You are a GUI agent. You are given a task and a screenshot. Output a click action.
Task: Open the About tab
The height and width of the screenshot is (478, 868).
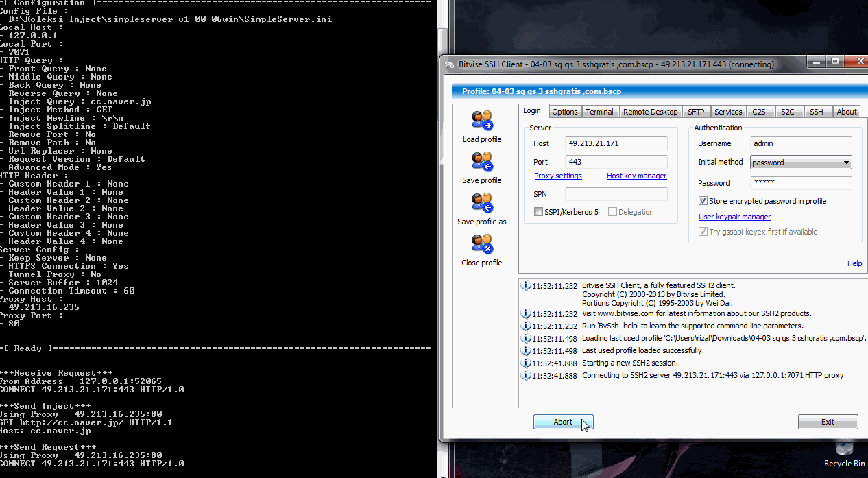847,112
